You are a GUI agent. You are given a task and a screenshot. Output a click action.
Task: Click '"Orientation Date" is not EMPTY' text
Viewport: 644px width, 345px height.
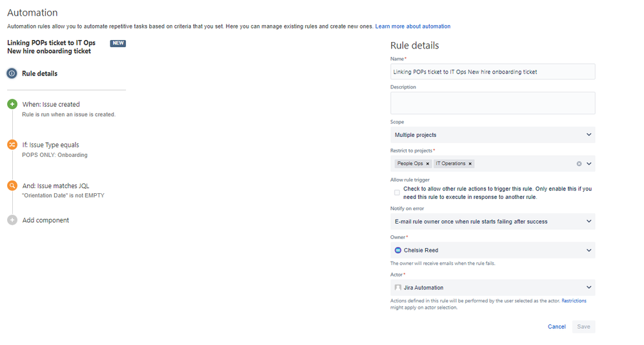coord(63,195)
